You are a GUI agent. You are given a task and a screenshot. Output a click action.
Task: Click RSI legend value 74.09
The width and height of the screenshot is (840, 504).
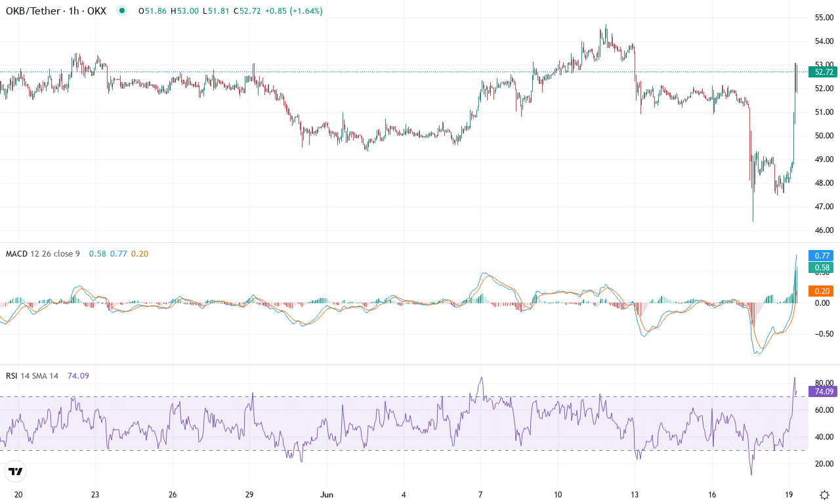(78, 375)
